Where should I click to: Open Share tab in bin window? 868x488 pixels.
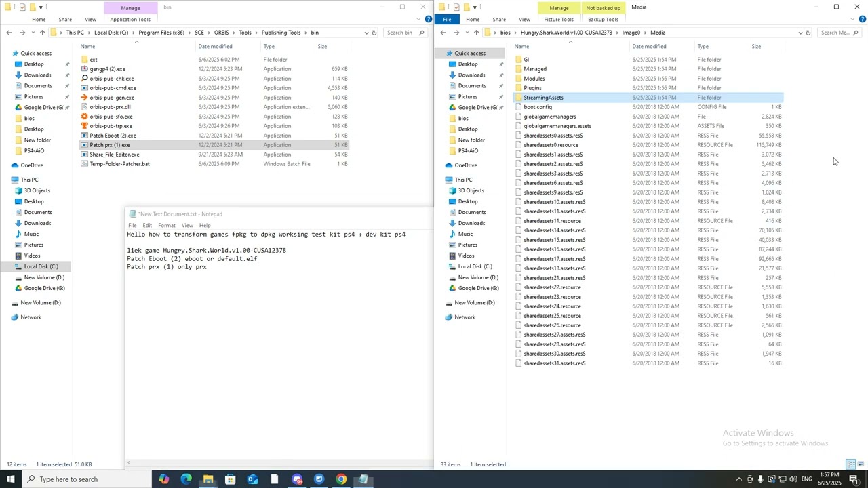pos(65,19)
